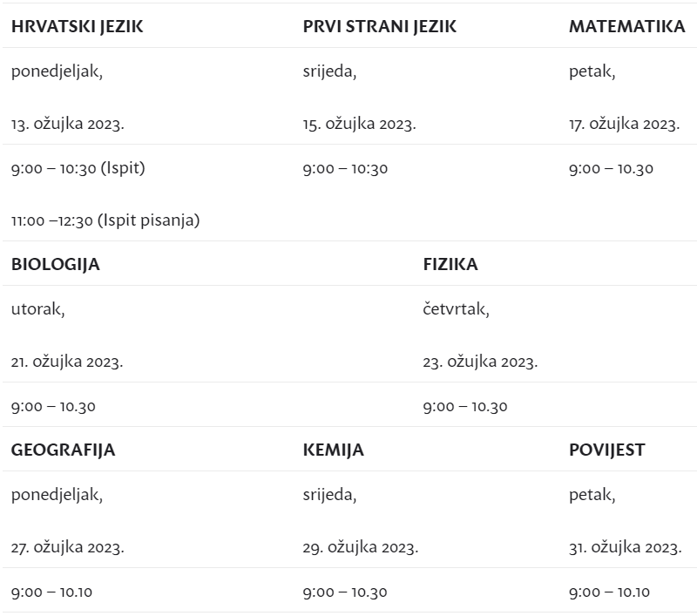Click the date 17. ožujka 2023.
The height and width of the screenshot is (616, 697).
[625, 124]
